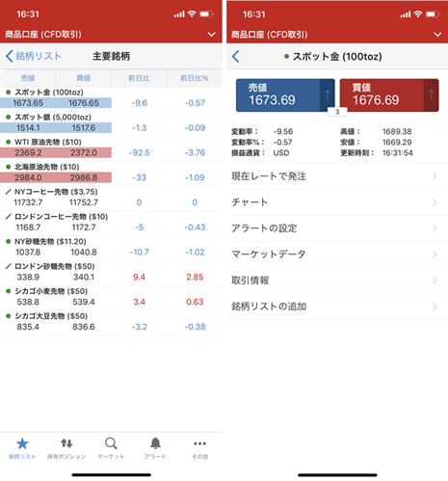Select WTI 原油先物 red highlighted price row
448x481 pixels.
56,152
